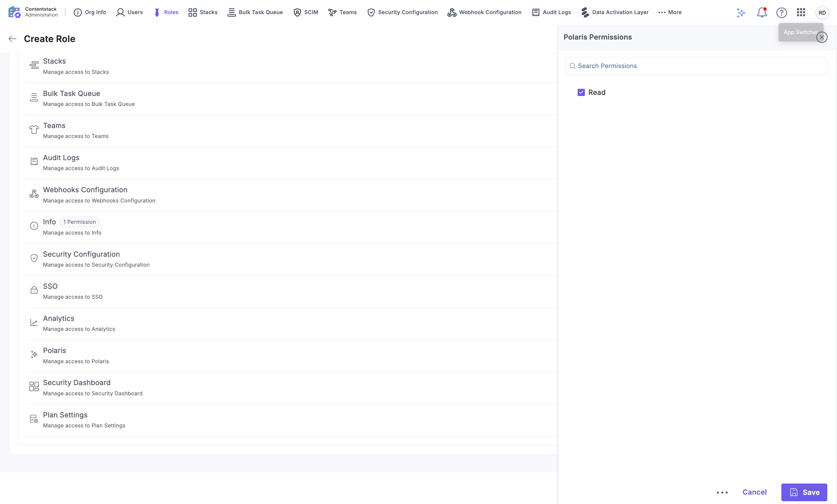The width and height of the screenshot is (837, 504).
Task: Open the RD user avatar menu
Action: pos(822,12)
